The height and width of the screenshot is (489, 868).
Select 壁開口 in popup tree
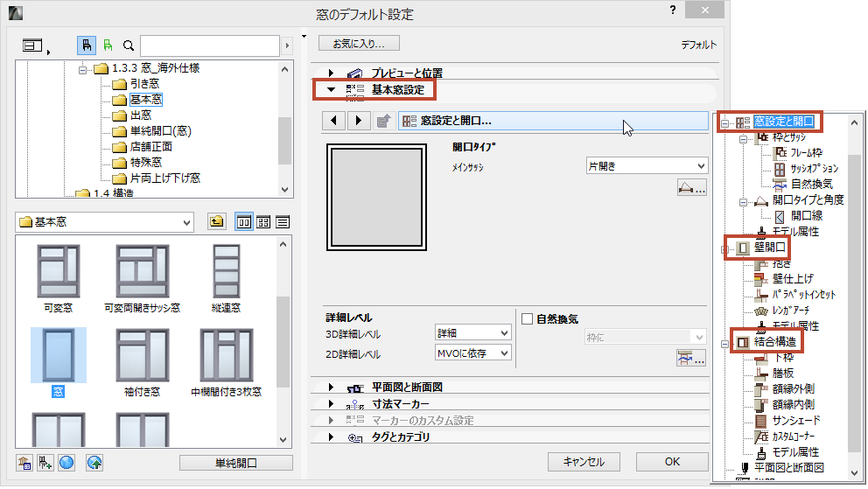(770, 248)
